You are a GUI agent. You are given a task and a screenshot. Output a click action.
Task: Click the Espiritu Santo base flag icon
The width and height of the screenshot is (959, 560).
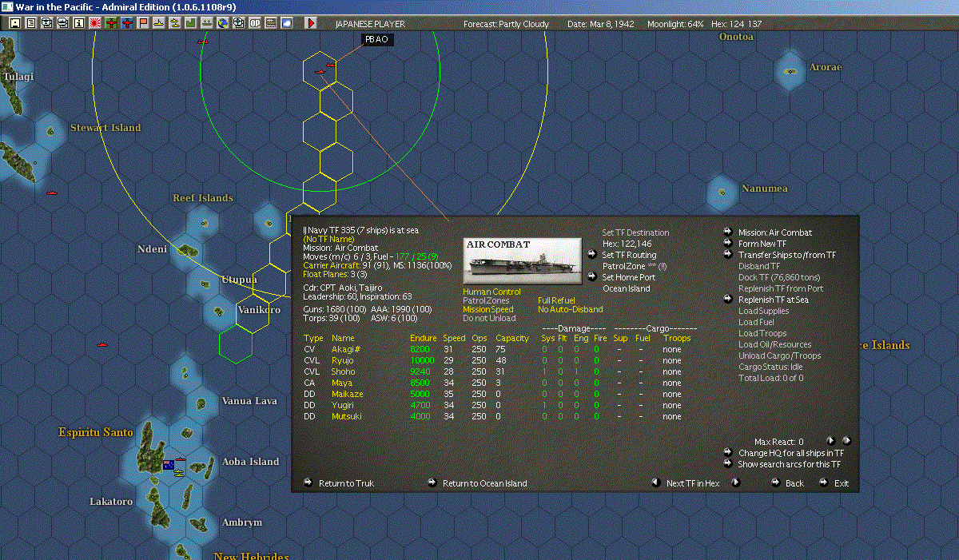point(169,465)
